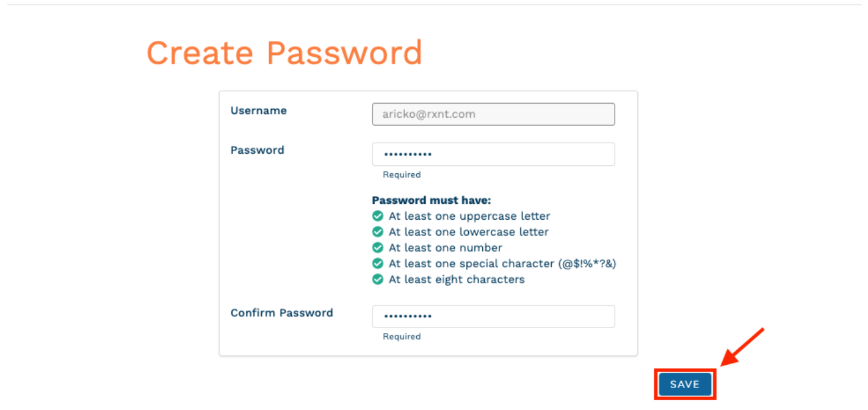
Task: Click the Required text under Password
Action: (x=402, y=174)
